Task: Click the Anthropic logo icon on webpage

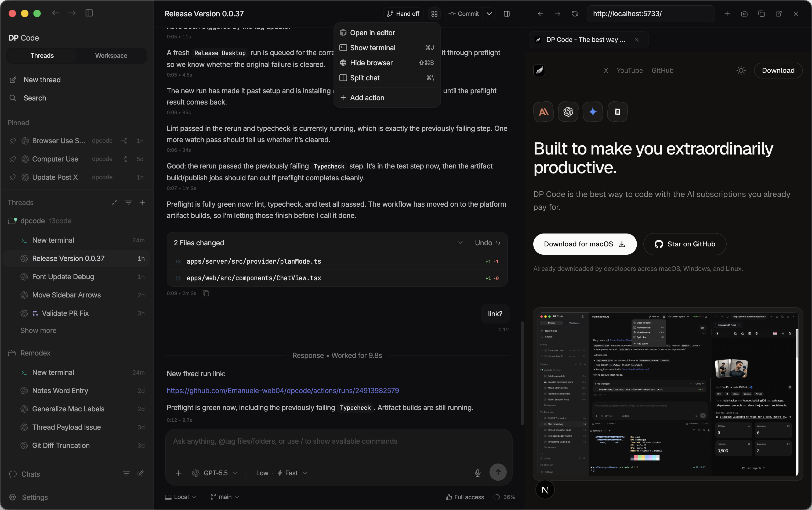Action: coord(543,112)
